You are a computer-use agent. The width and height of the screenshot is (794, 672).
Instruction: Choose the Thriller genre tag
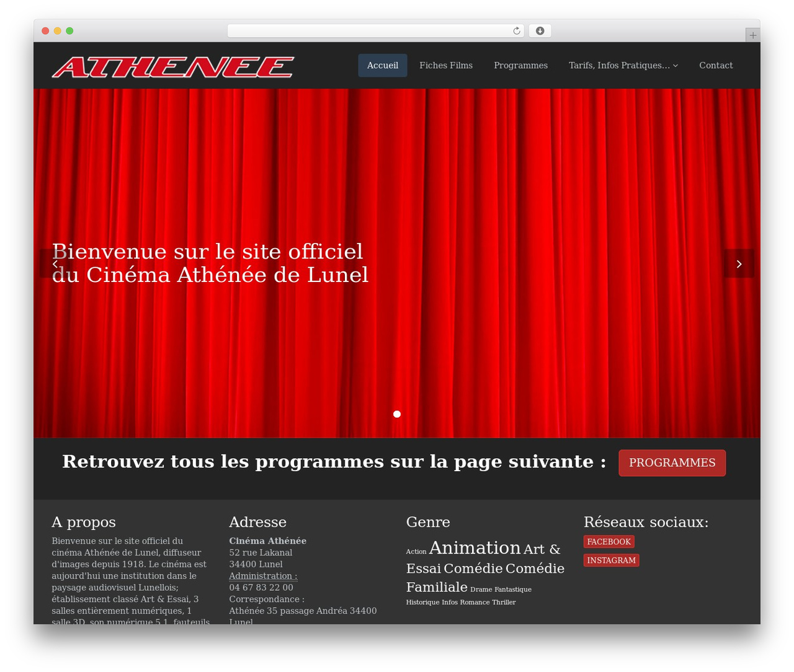(504, 603)
